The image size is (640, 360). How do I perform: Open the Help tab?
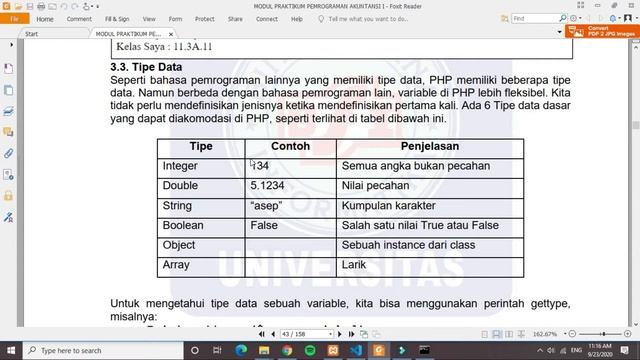(x=297, y=19)
